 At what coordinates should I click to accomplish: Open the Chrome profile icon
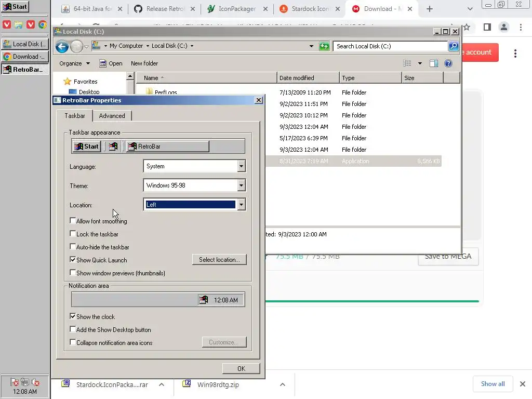click(x=504, y=27)
